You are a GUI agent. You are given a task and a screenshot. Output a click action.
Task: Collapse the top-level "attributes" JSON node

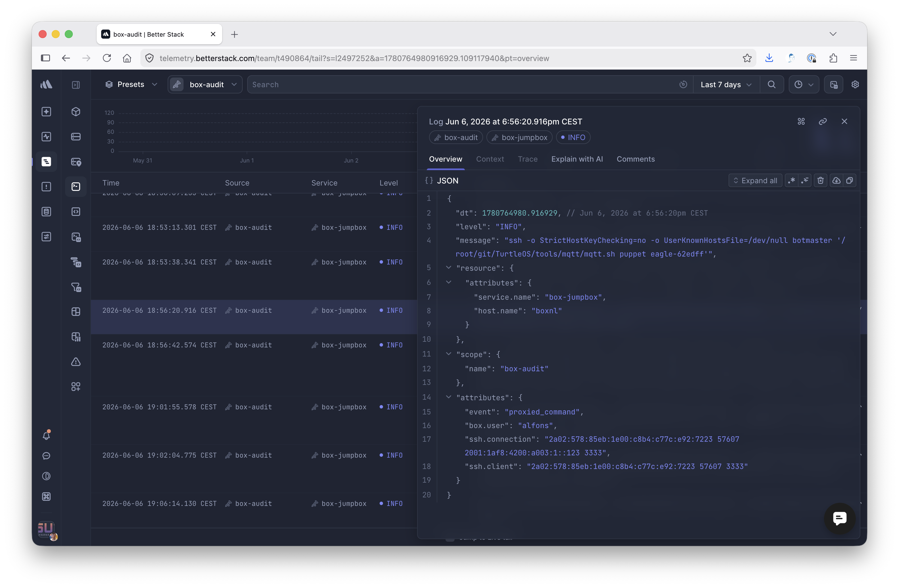448,397
